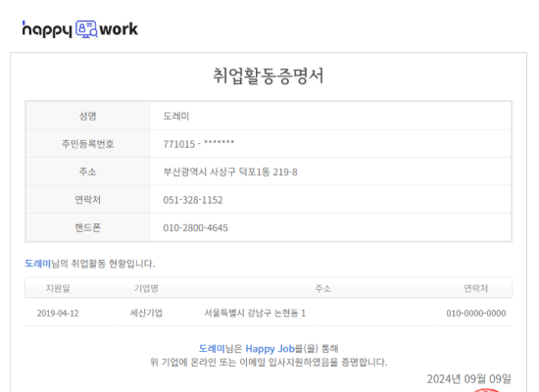Click the blue 도레미 name link above table
The width and height of the screenshot is (539, 392).
coord(38,264)
